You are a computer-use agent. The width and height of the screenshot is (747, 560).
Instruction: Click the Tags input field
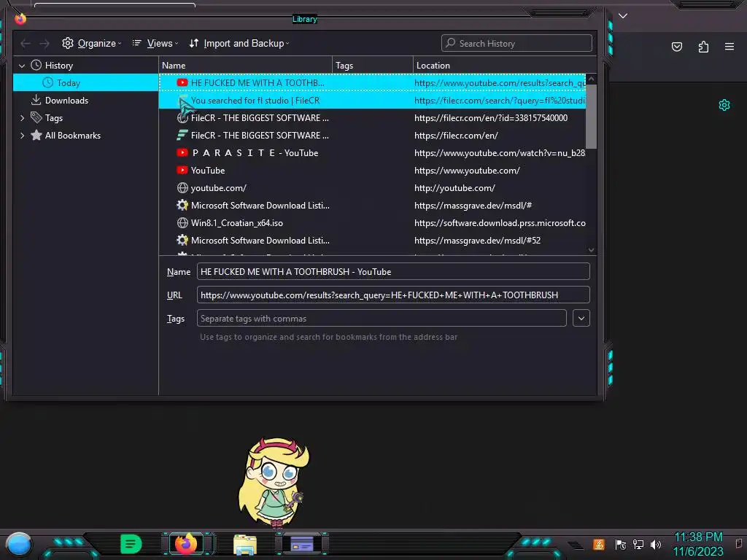click(x=382, y=318)
